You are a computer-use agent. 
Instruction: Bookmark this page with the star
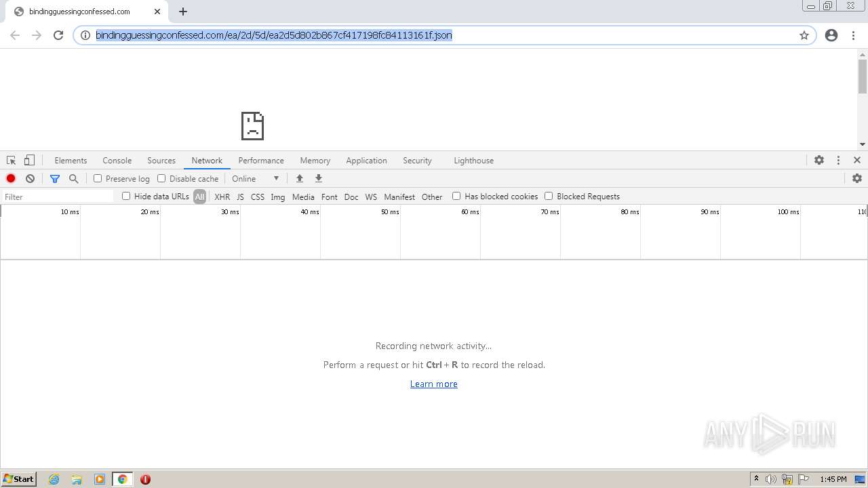tap(804, 35)
